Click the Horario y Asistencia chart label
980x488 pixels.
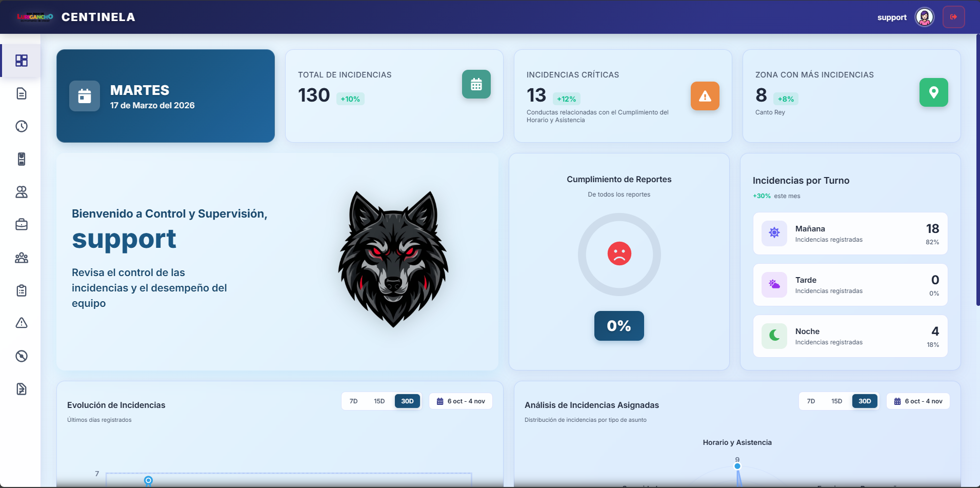(x=737, y=442)
